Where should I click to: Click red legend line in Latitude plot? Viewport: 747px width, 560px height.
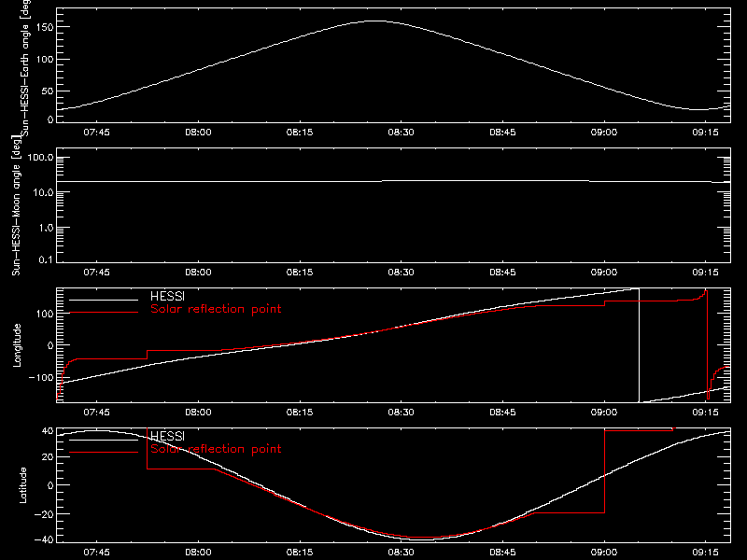point(104,452)
